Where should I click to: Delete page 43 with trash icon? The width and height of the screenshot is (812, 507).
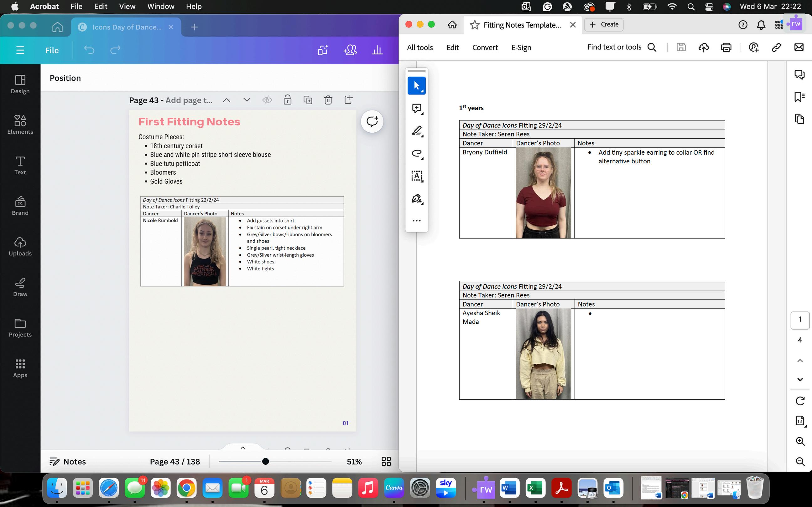(x=328, y=100)
